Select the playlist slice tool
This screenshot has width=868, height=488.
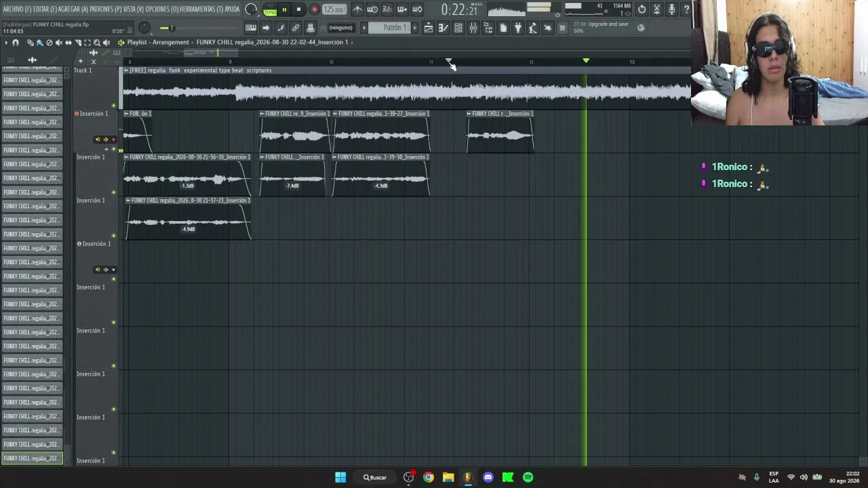pyautogui.click(x=77, y=43)
